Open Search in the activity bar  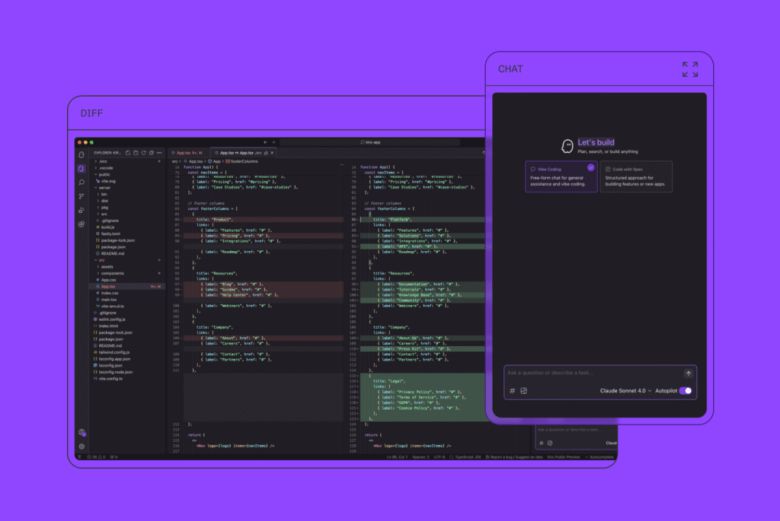click(82, 182)
